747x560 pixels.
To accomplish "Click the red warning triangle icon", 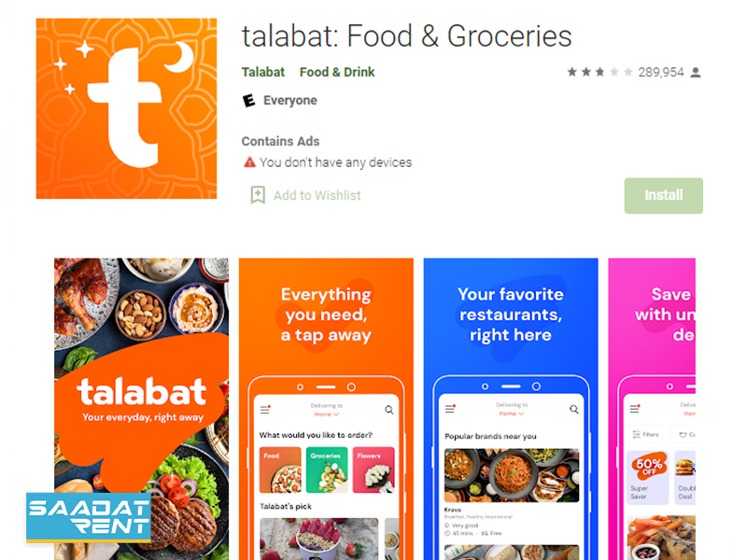I will (x=249, y=162).
